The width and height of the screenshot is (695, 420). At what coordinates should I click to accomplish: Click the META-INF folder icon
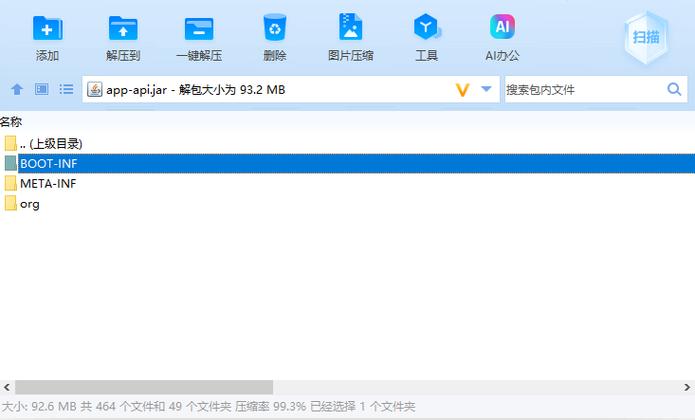tap(11, 183)
